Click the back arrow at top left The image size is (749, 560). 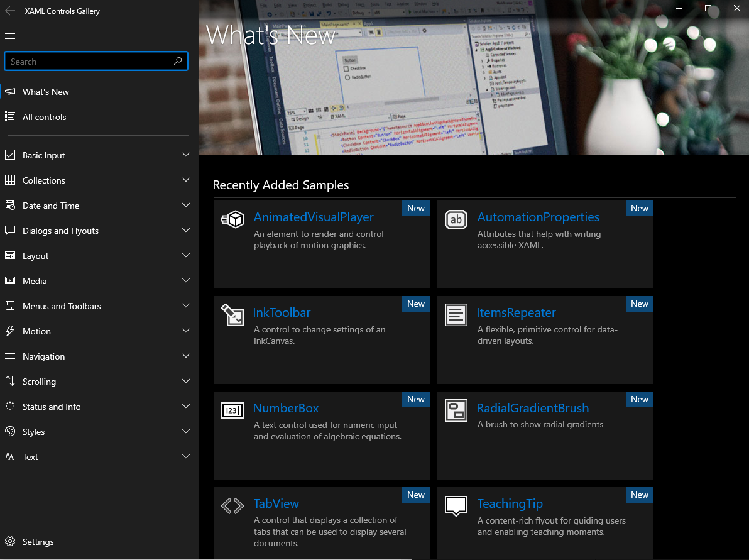[9, 11]
